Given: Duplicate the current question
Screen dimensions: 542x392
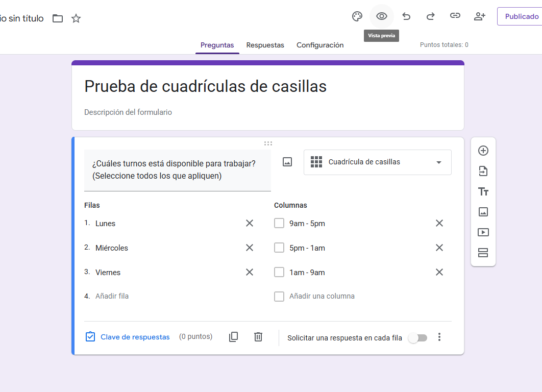Looking at the screenshot, I should click(x=233, y=337).
